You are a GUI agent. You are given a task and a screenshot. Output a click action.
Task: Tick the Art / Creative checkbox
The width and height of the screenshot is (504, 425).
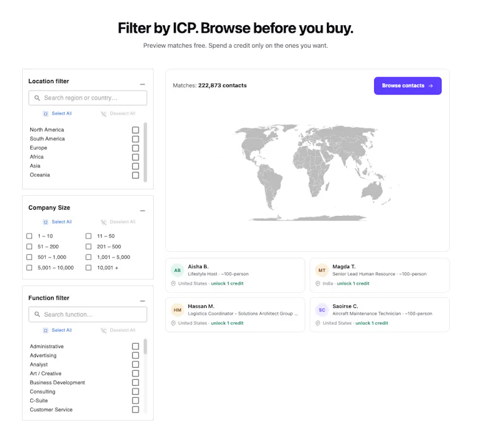(135, 373)
